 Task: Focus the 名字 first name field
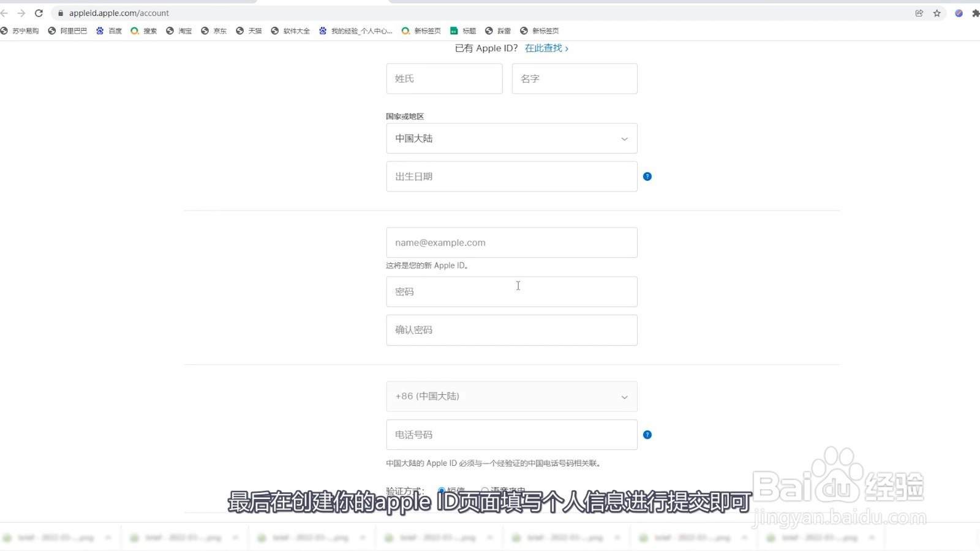575,78
